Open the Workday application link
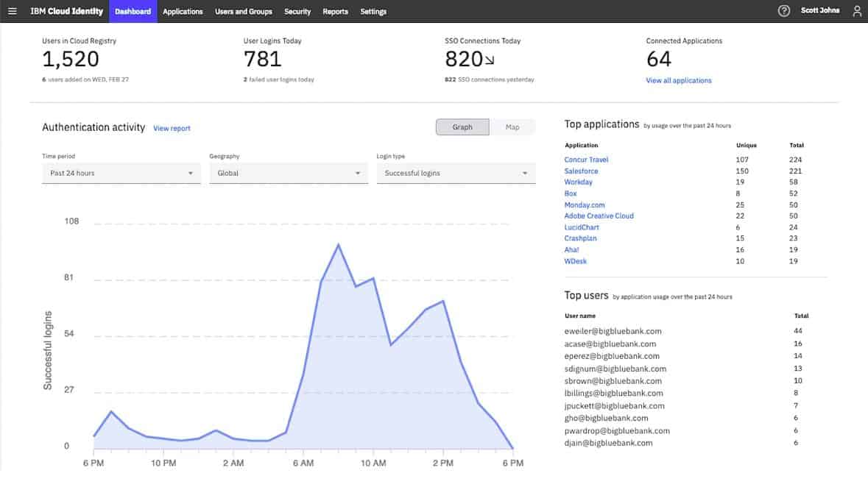The width and height of the screenshot is (868, 487). click(579, 182)
